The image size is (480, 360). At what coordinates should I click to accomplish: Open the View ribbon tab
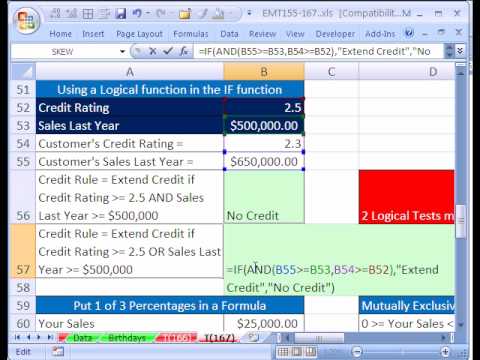click(295, 34)
